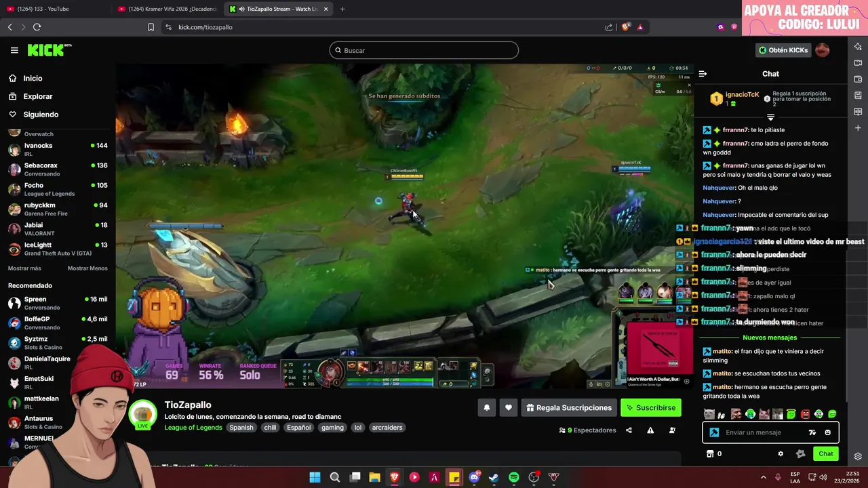868x488 pixels.
Task: Click the Buscar search field
Action: click(x=424, y=50)
